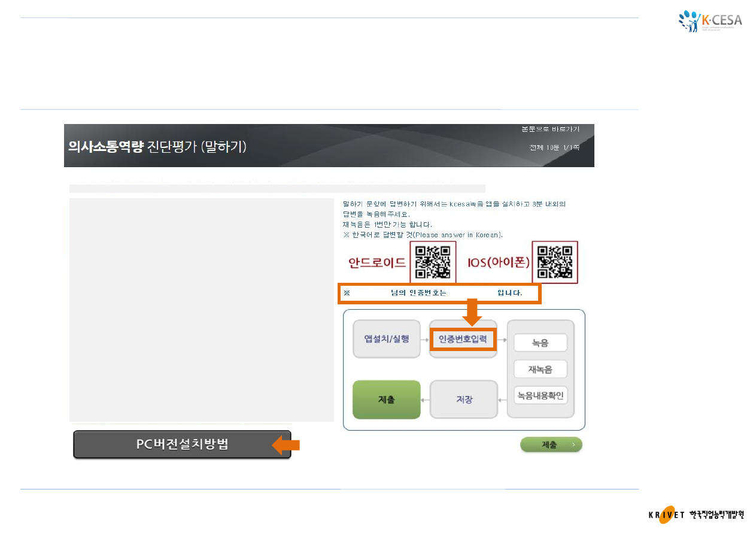Submit with the small green 제출 button

551,445
